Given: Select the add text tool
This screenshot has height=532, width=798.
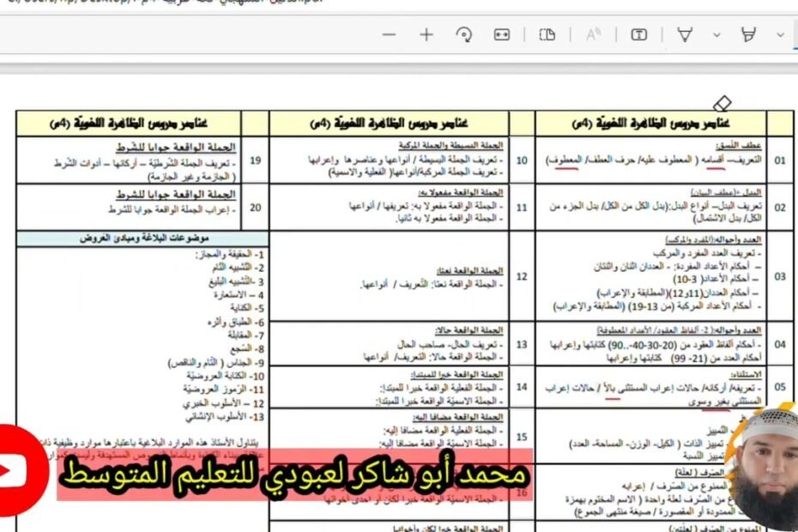Looking at the screenshot, I should [x=639, y=35].
